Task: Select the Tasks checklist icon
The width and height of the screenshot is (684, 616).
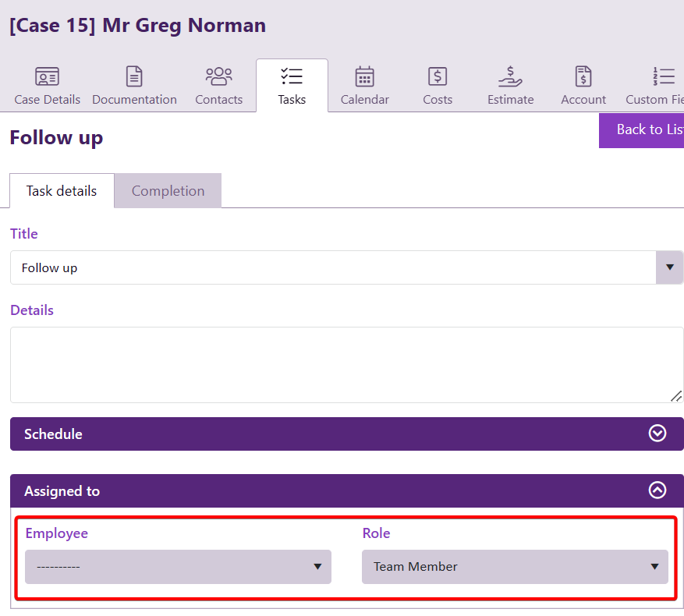Action: [292, 76]
